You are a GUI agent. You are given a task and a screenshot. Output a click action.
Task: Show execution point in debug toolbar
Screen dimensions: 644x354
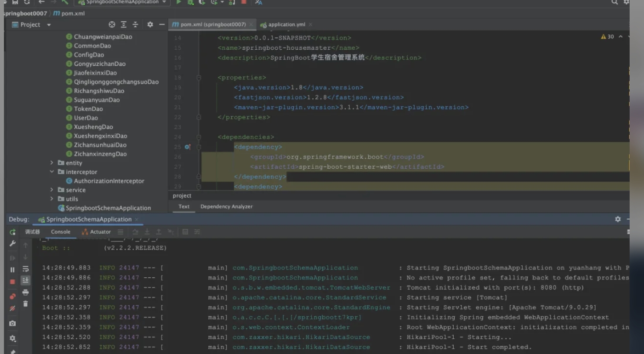135,232
